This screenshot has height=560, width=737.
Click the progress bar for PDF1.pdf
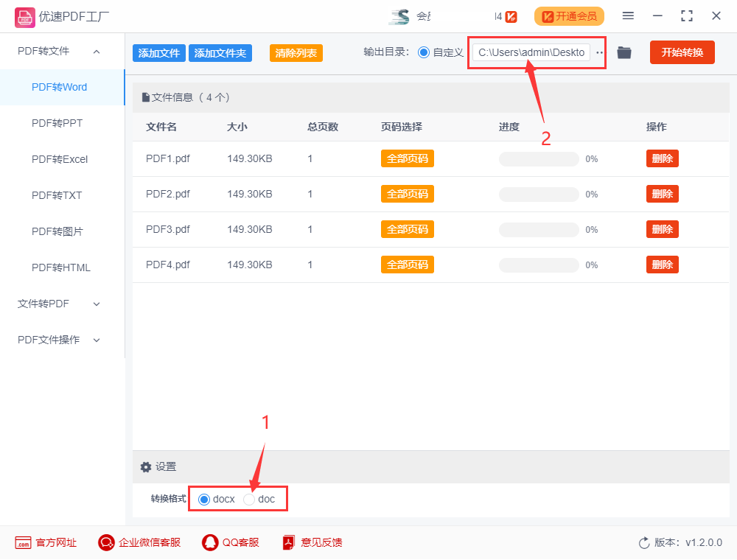point(538,158)
